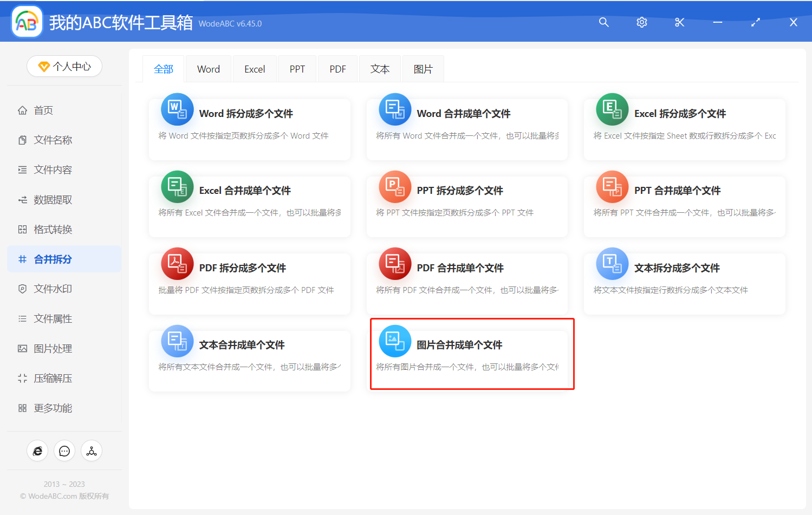
Task: Open the 压缩解压 sidebar icon
Action: coord(22,378)
